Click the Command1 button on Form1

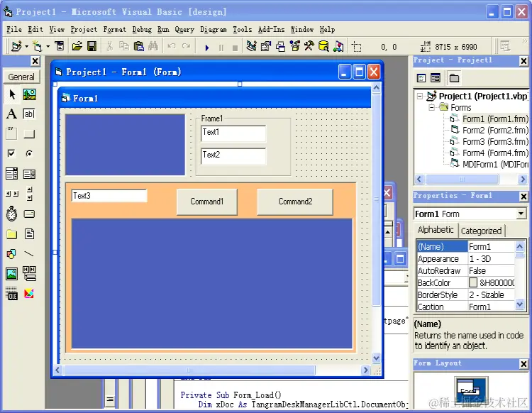[207, 202]
